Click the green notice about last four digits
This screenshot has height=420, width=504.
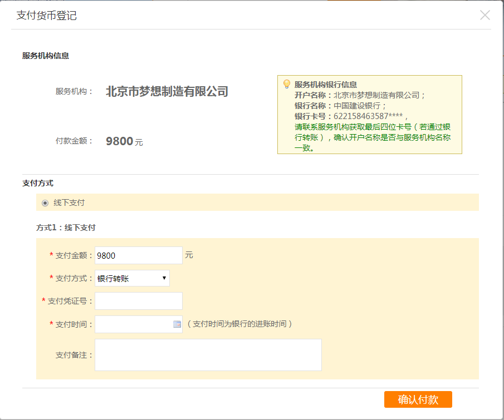373,137
